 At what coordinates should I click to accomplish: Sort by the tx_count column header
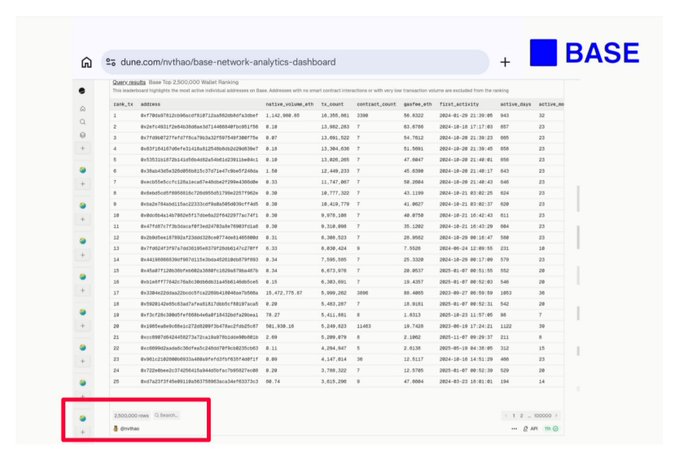pyautogui.click(x=333, y=104)
